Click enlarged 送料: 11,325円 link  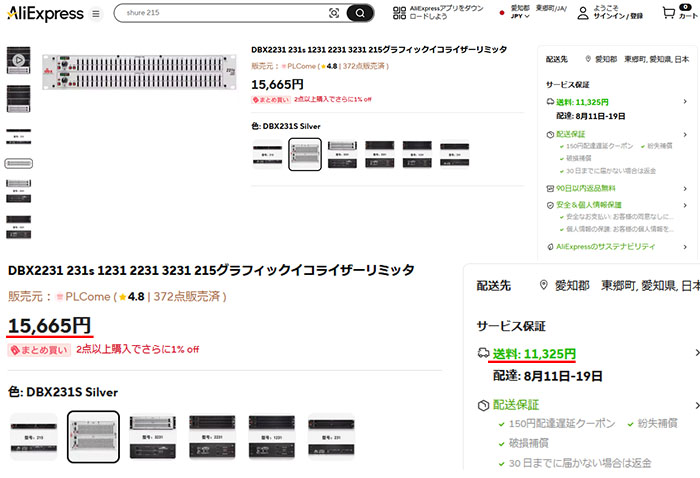coord(534,353)
